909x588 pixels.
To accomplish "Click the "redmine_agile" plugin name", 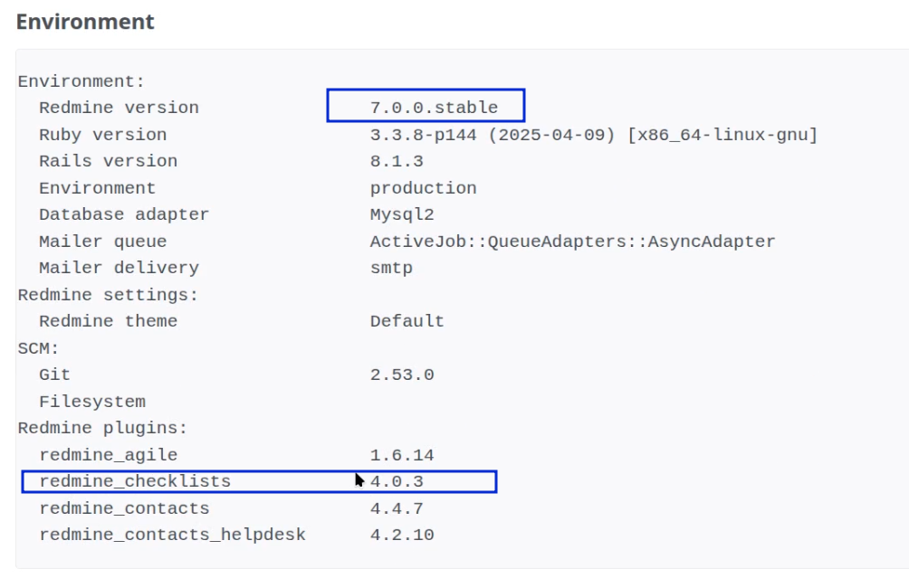I will tap(108, 455).
